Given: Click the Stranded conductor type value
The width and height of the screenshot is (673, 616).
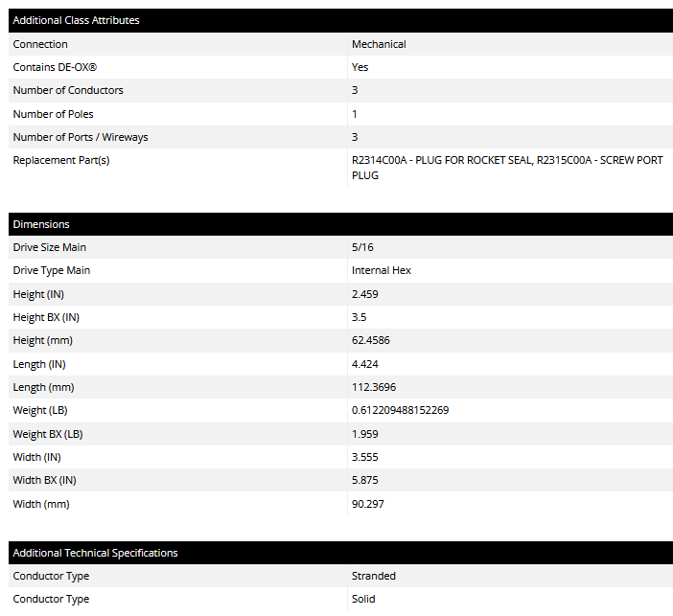Looking at the screenshot, I should pyautogui.click(x=374, y=576).
